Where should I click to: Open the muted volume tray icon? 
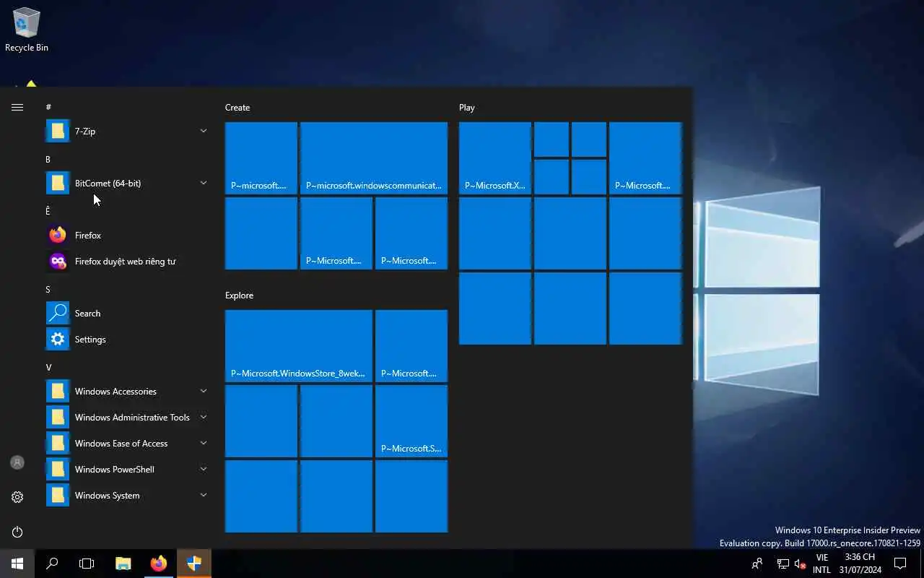pos(800,564)
